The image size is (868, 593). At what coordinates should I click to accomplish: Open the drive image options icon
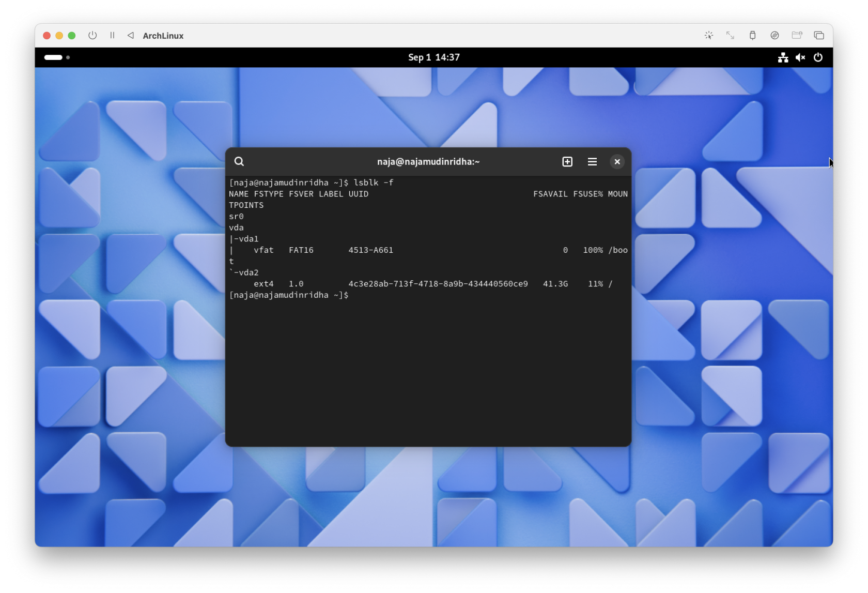click(x=774, y=35)
